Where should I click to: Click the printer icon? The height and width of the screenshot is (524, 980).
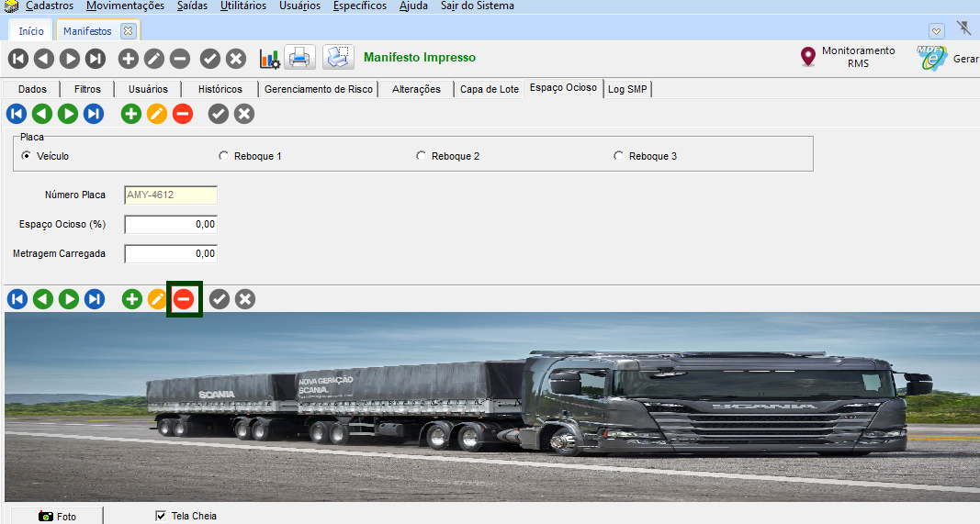coord(300,58)
